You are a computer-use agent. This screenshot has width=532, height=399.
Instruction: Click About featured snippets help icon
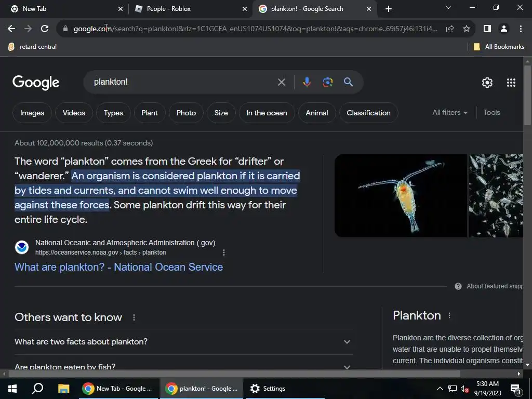point(458,286)
